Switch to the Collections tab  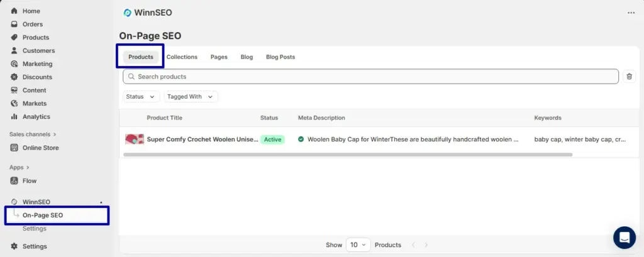pyautogui.click(x=182, y=57)
